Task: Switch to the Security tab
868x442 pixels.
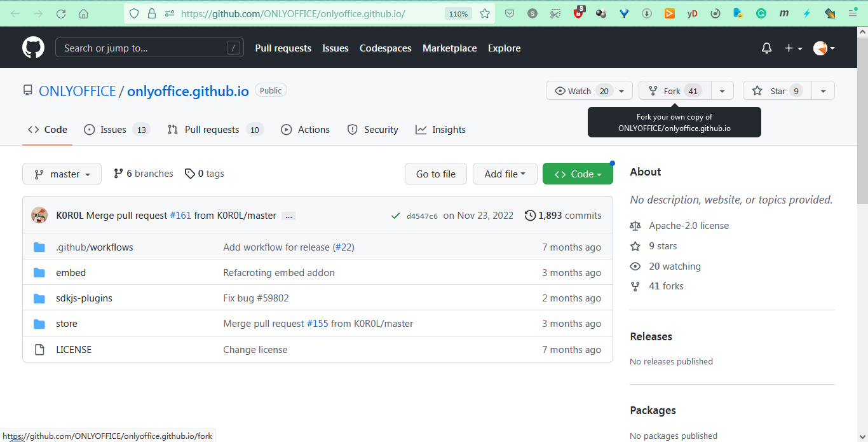Action: click(373, 130)
